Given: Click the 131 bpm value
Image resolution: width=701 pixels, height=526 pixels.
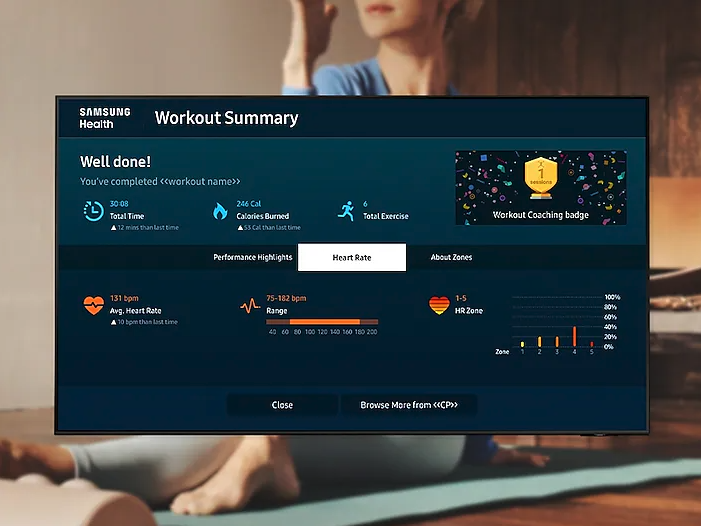Looking at the screenshot, I should 124,298.
